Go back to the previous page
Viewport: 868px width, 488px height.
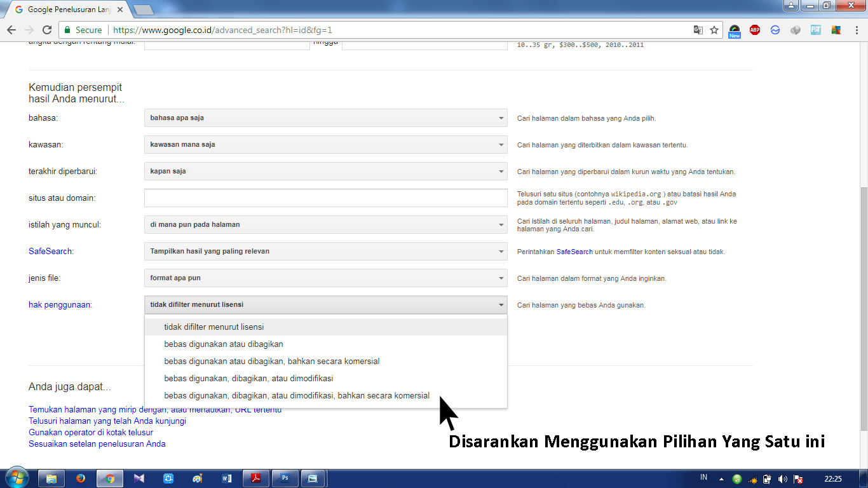[11, 30]
